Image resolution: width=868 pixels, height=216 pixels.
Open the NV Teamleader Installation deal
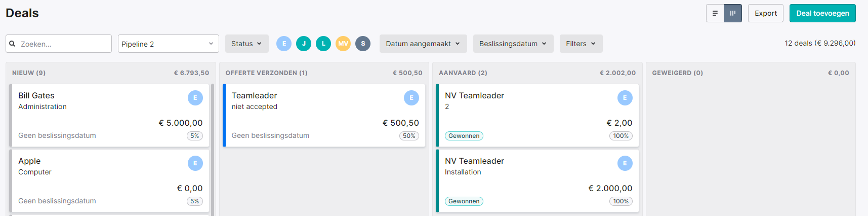tap(538, 181)
